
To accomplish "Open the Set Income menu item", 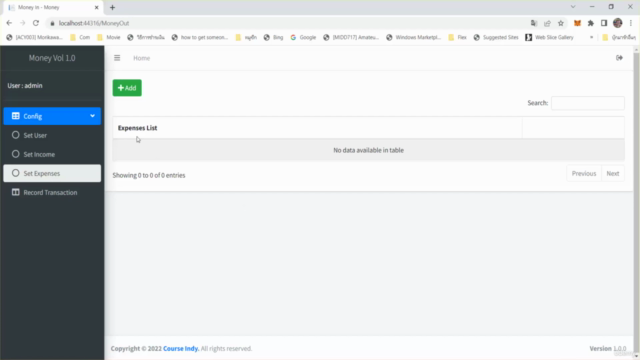I will (x=52, y=154).
